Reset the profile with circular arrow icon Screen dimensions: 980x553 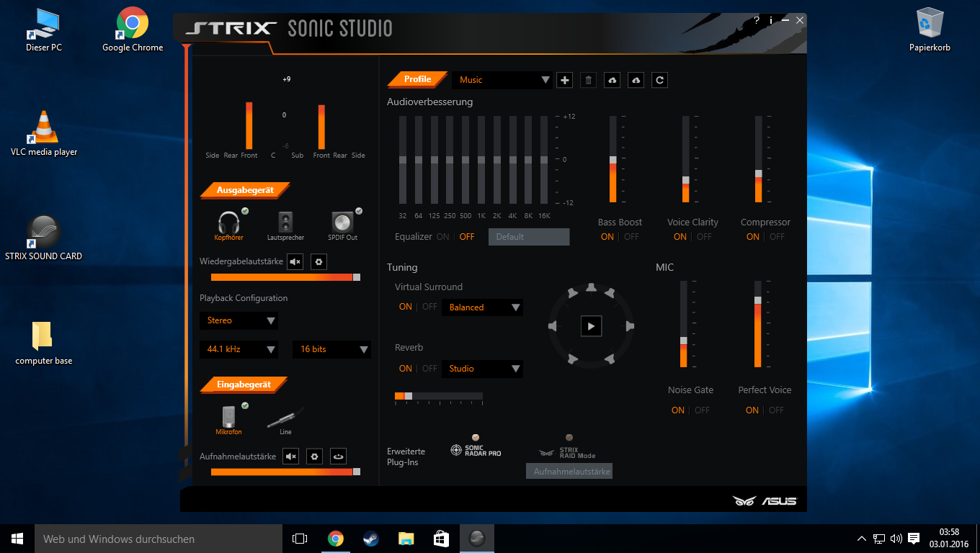click(659, 81)
